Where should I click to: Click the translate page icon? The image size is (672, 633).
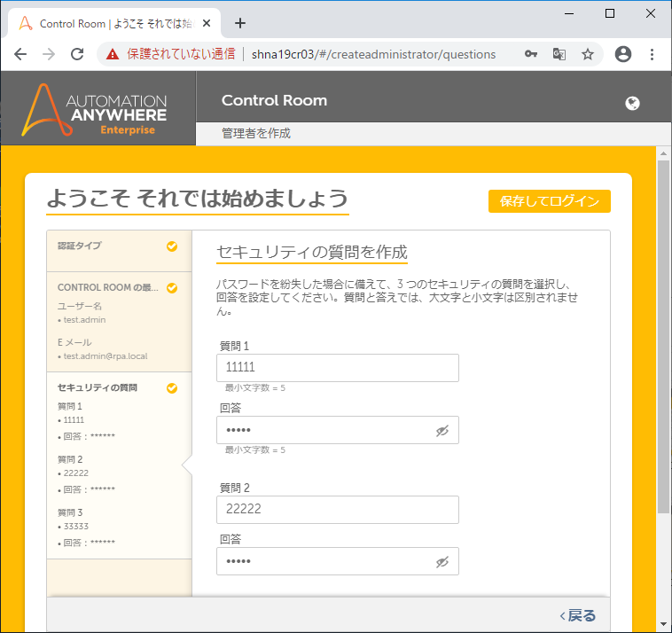(x=559, y=54)
